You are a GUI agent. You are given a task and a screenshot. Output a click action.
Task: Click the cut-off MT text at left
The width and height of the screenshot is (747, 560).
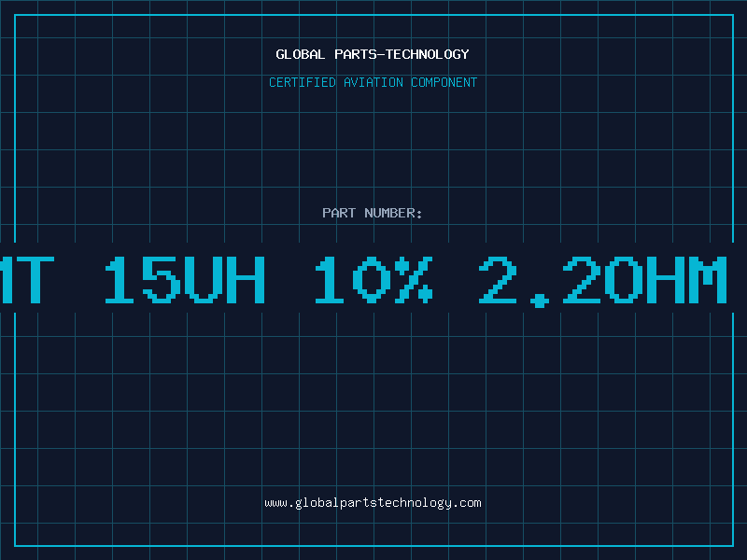pyautogui.click(x=27, y=279)
